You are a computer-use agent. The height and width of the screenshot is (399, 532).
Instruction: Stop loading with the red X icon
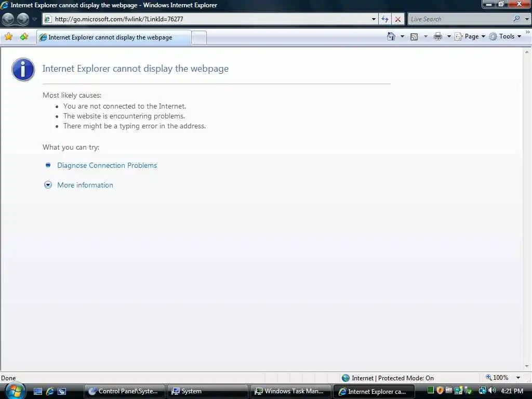[397, 19]
